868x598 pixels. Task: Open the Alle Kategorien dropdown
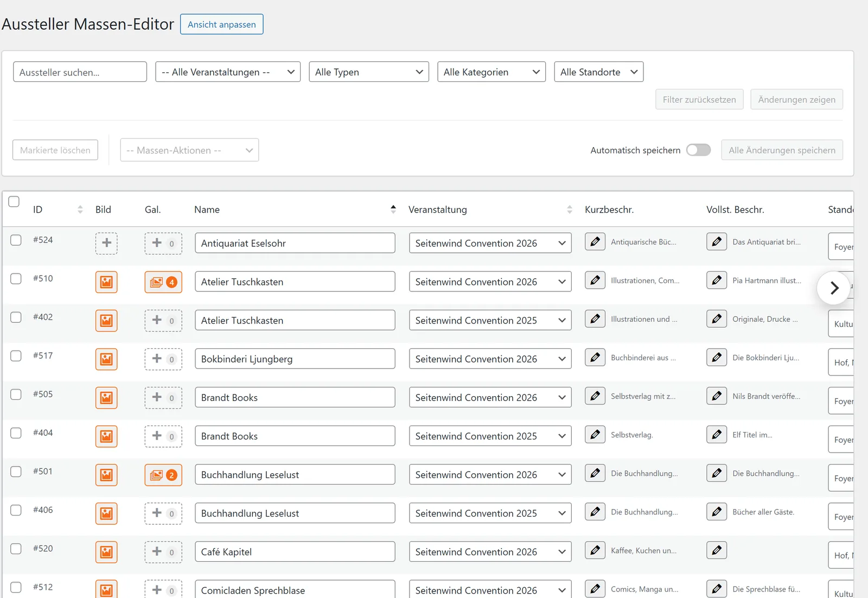pyautogui.click(x=492, y=72)
